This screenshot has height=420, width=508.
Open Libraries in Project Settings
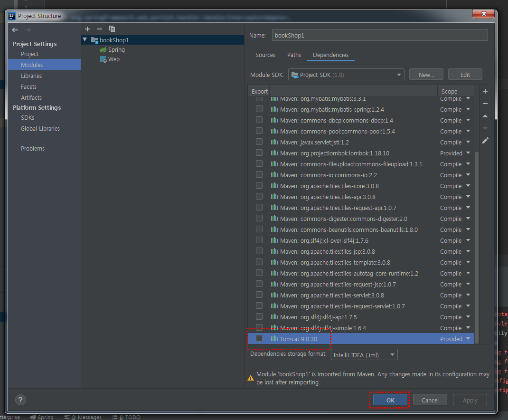point(31,76)
